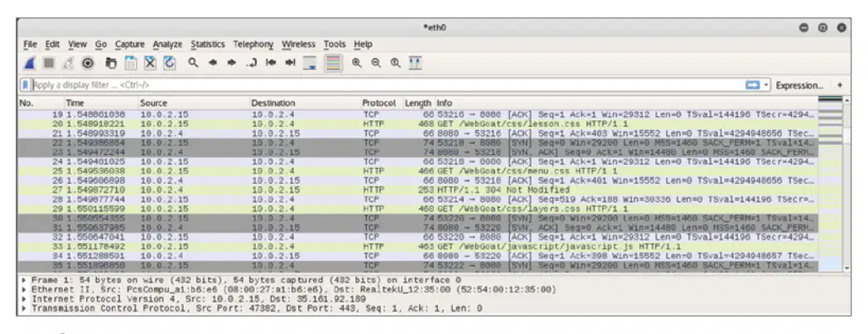Go forward in packet history
The width and height of the screenshot is (868, 334).
231,63
